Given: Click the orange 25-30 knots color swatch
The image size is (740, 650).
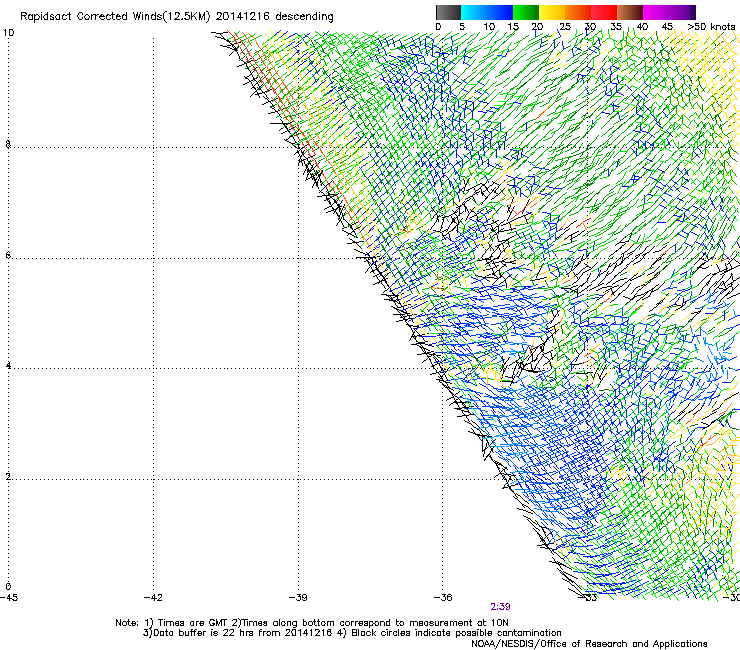Looking at the screenshot, I should [x=578, y=12].
